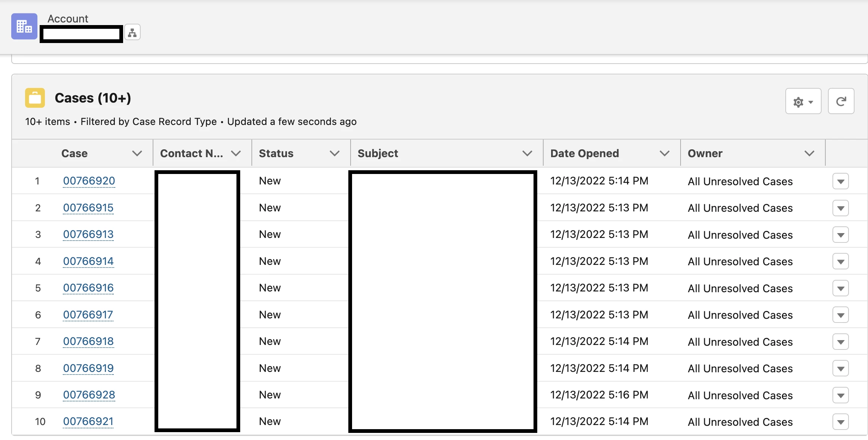
Task: Open case link 00766913
Action: point(88,235)
